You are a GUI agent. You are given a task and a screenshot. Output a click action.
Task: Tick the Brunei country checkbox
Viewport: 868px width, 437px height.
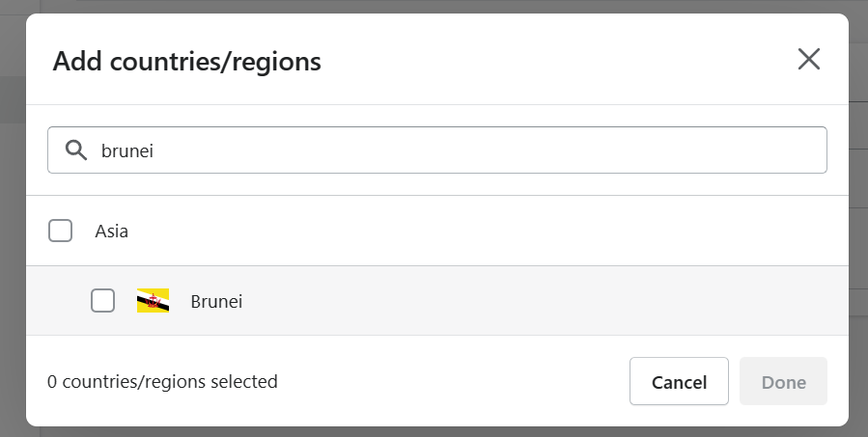tap(103, 301)
